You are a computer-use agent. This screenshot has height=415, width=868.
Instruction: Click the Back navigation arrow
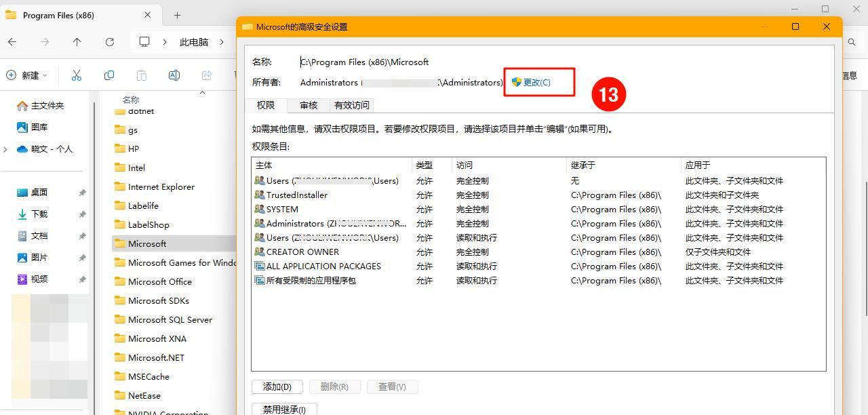[x=12, y=41]
